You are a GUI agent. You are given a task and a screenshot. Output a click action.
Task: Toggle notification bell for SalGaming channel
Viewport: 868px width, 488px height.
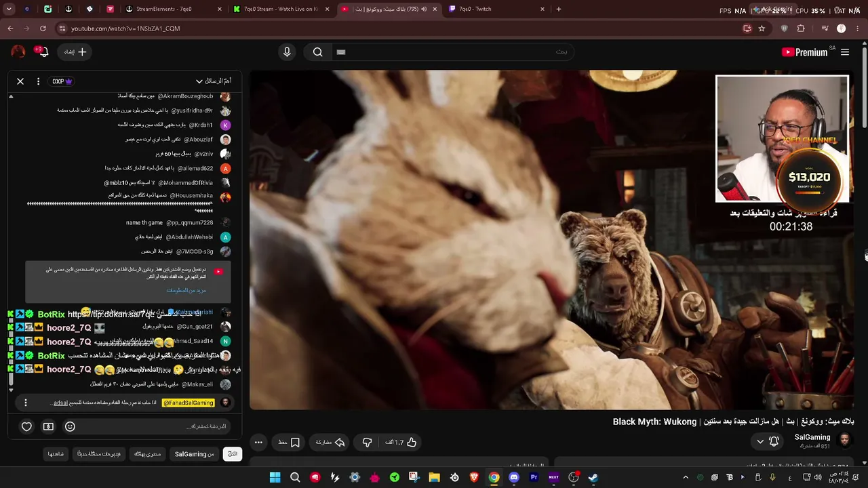point(774,442)
